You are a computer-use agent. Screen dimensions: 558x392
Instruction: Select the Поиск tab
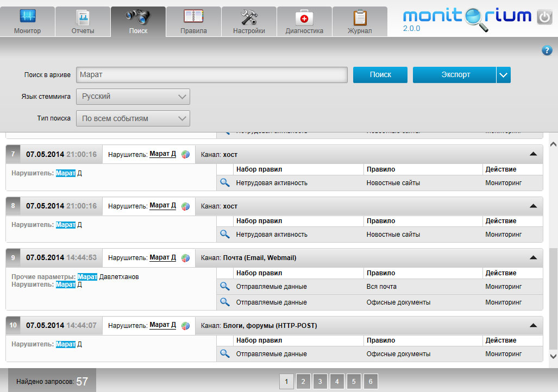pos(138,22)
